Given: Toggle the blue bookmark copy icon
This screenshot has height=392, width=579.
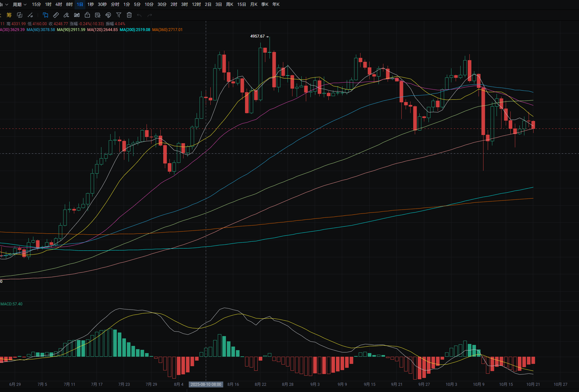Looking at the screenshot, I should [45, 15].
